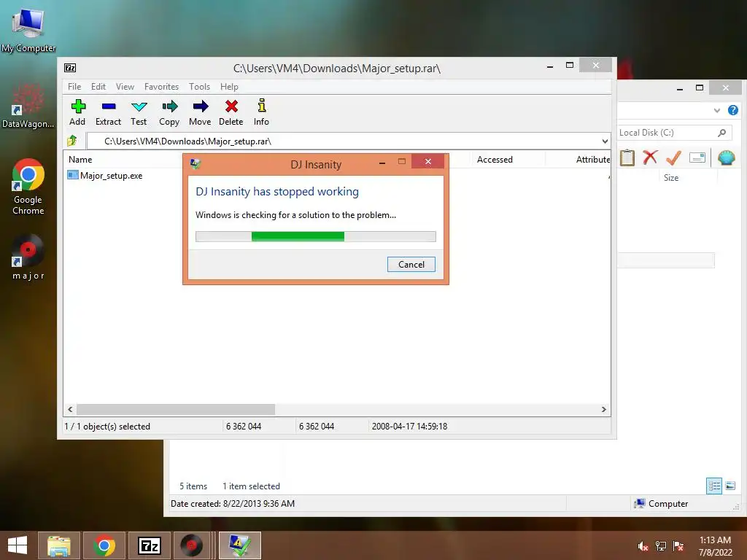Sort by the Attributes column header
Image resolution: width=747 pixels, height=560 pixels.
pos(592,160)
